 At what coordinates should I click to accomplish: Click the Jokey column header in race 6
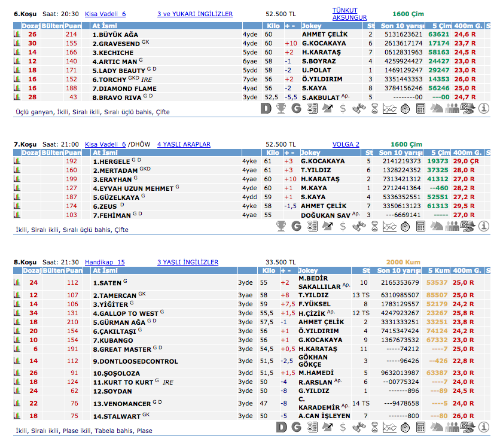tap(313, 26)
